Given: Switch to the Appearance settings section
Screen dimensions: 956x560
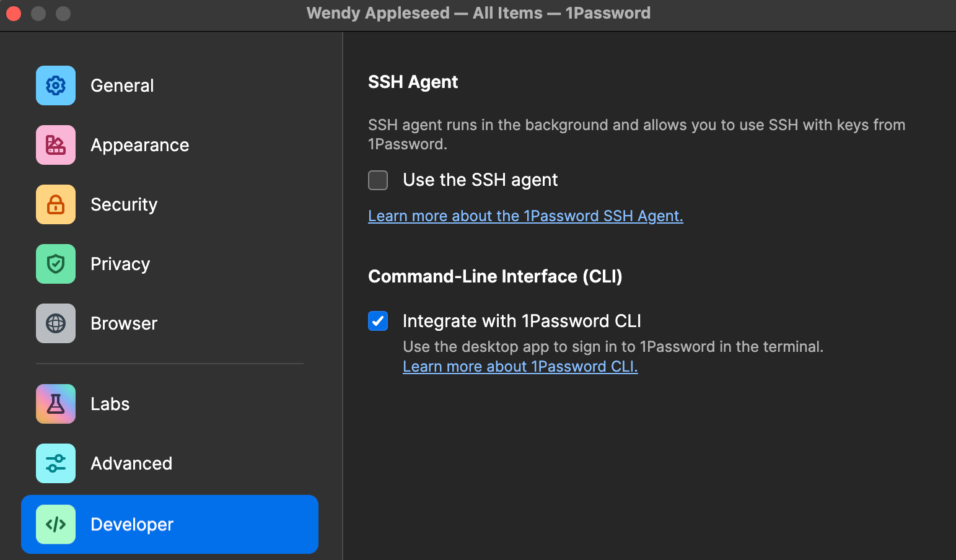Looking at the screenshot, I should (x=140, y=145).
